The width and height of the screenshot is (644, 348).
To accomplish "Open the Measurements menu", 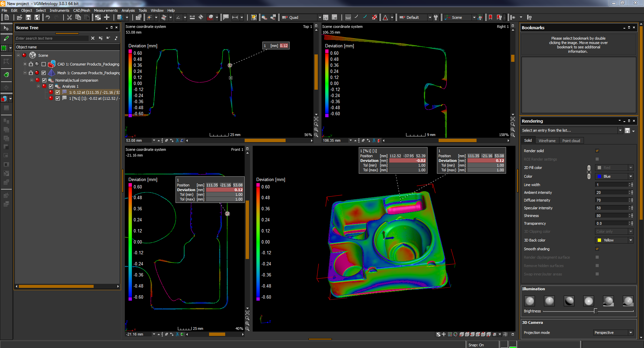I will click(106, 10).
